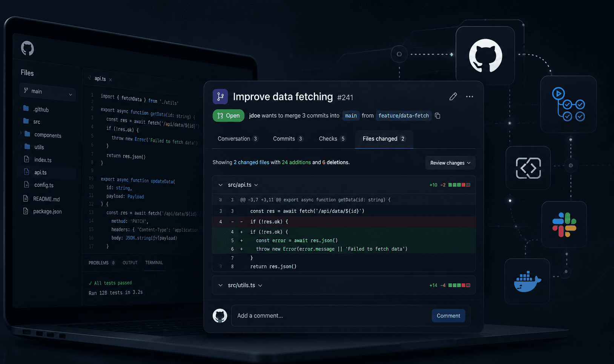Open the three-dot more options menu
This screenshot has height=364, width=614.
pos(470,97)
